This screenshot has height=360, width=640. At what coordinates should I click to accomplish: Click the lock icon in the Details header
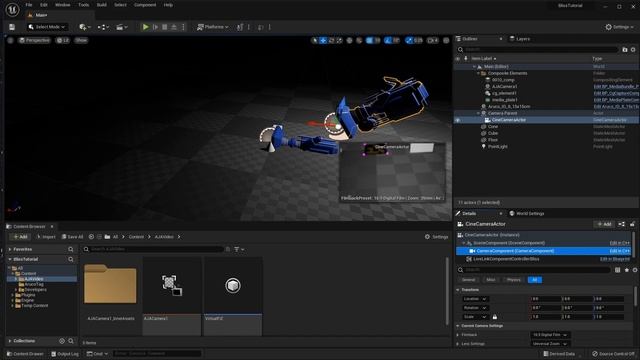pyautogui.click(x=632, y=224)
